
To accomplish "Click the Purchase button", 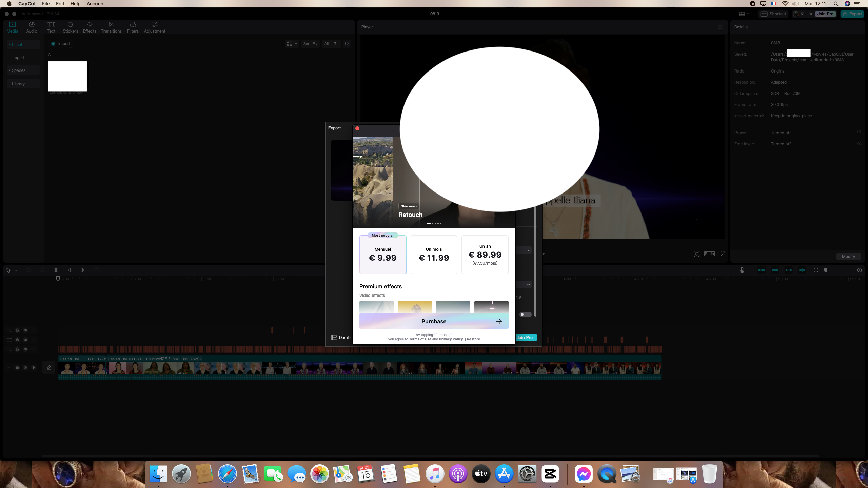I will click(434, 321).
